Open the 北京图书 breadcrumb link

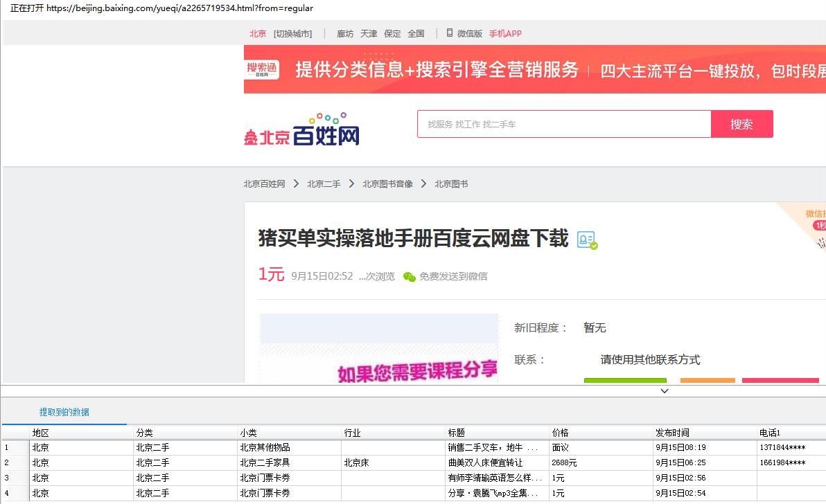click(x=450, y=183)
